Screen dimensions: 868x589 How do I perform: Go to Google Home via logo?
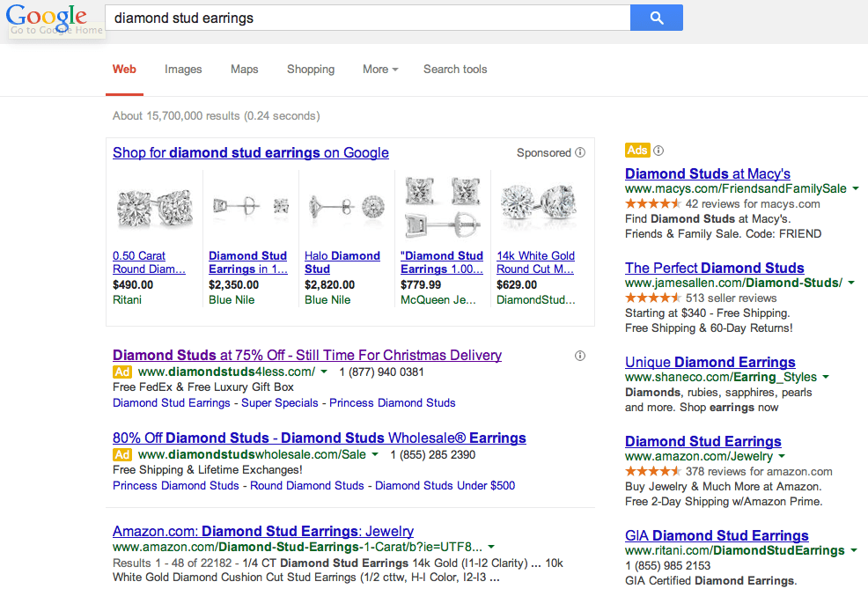pyautogui.click(x=47, y=18)
